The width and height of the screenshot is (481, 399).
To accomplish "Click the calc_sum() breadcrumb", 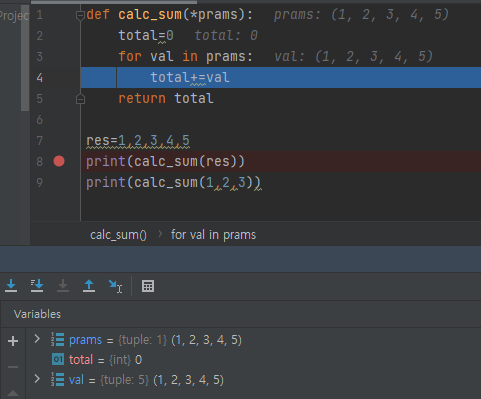I will [118, 235].
